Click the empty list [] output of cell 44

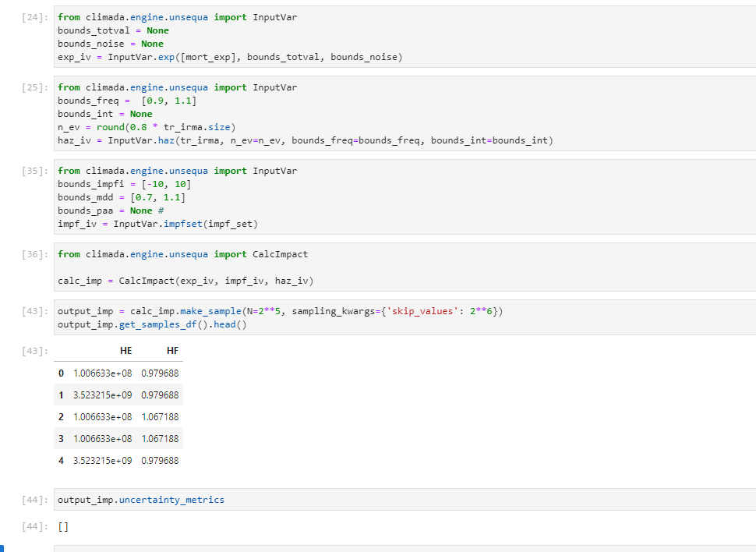(64, 525)
